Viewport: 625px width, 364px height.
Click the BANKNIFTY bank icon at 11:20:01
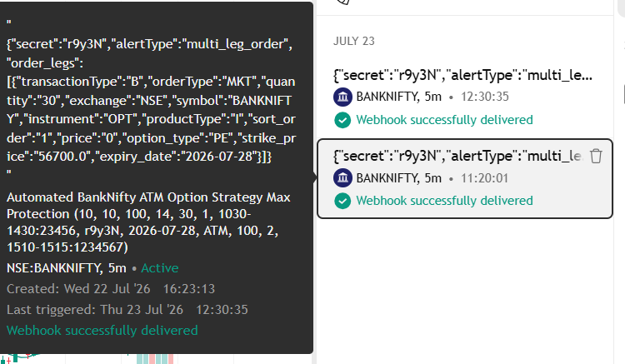[x=342, y=178]
